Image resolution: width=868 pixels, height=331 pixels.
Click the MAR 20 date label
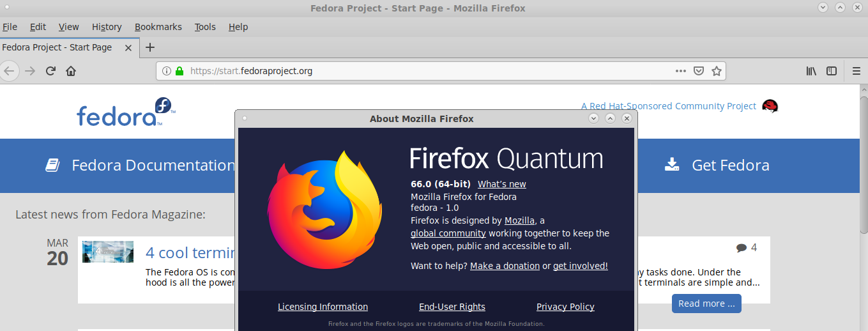[57, 253]
